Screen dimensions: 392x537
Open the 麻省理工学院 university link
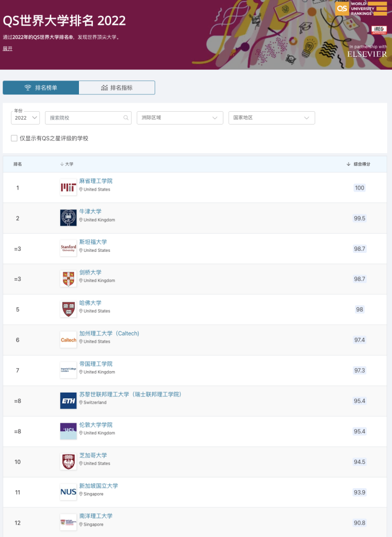pos(96,181)
